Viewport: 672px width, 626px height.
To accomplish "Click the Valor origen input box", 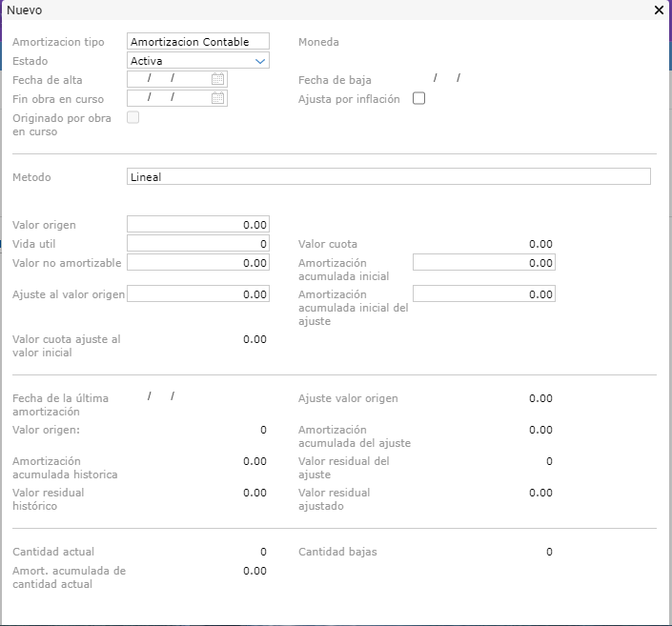I will [198, 225].
